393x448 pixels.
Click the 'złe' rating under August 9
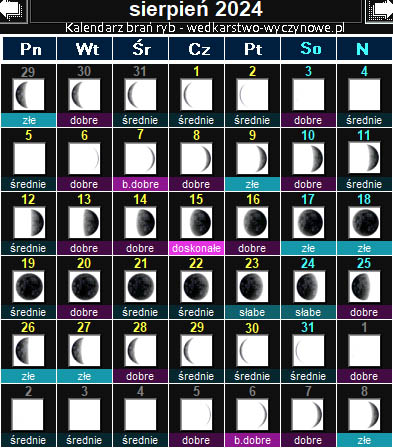coord(252,184)
